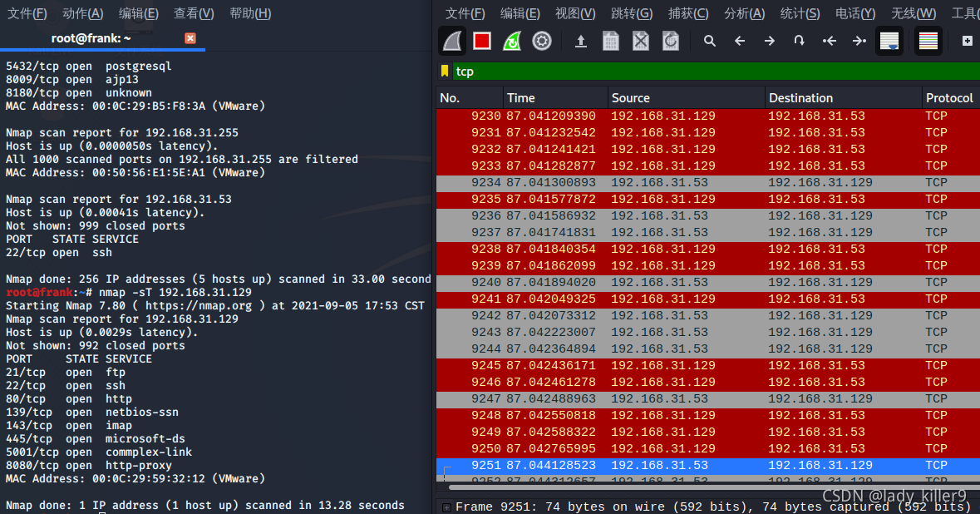Open display filter bookmark icon
The image size is (980, 514).
point(445,72)
